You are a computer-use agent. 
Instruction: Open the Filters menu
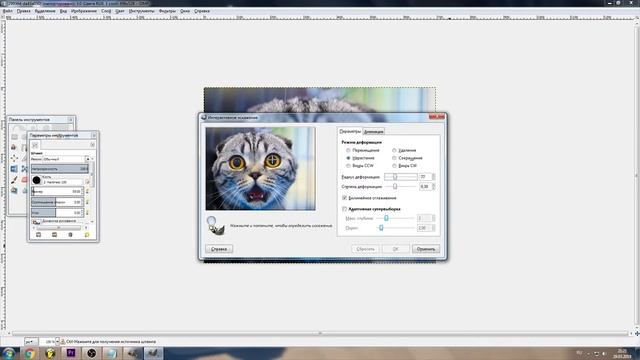(167, 11)
